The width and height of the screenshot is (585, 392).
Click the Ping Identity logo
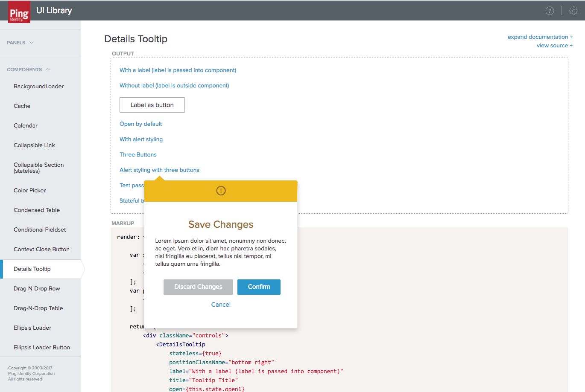coord(19,12)
